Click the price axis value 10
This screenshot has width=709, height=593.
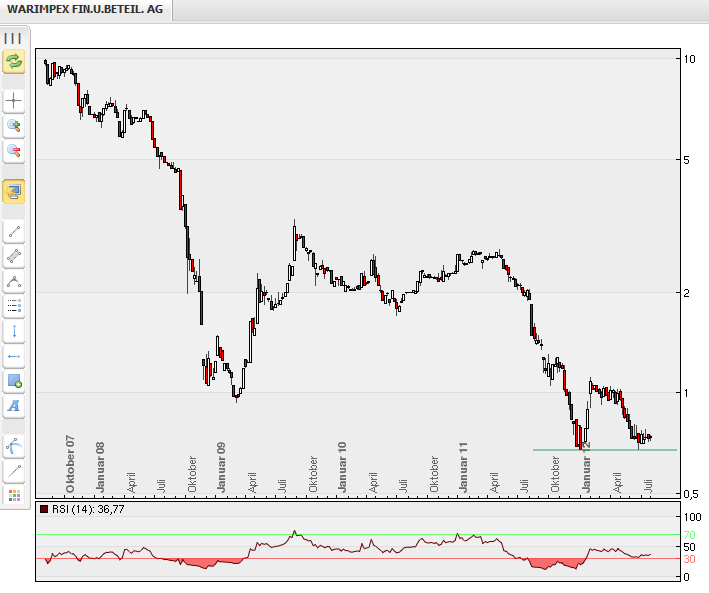690,59
